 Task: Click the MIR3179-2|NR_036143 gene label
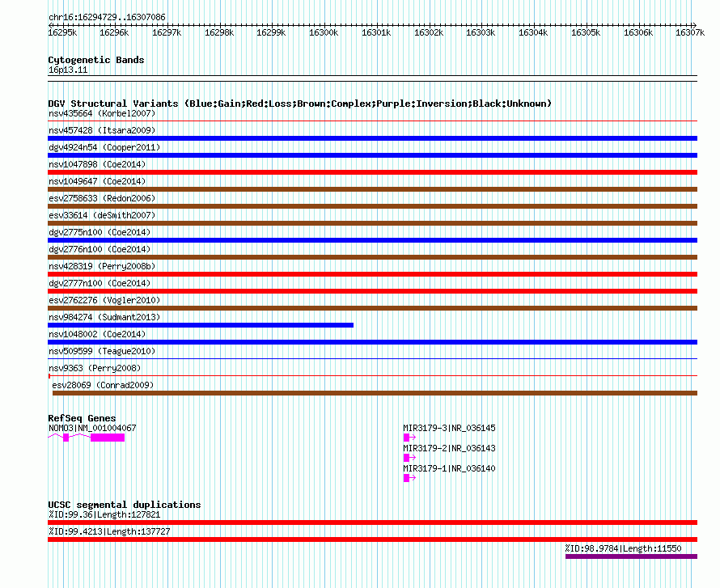[449, 448]
